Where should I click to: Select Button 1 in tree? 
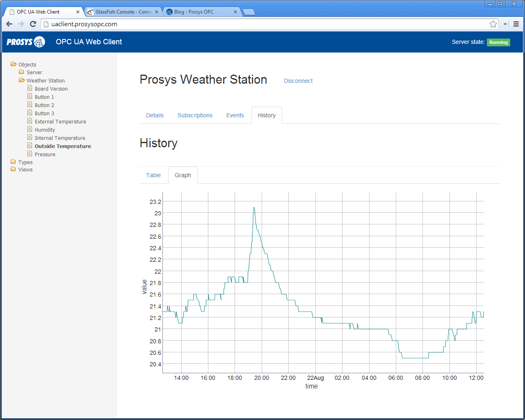tap(44, 97)
